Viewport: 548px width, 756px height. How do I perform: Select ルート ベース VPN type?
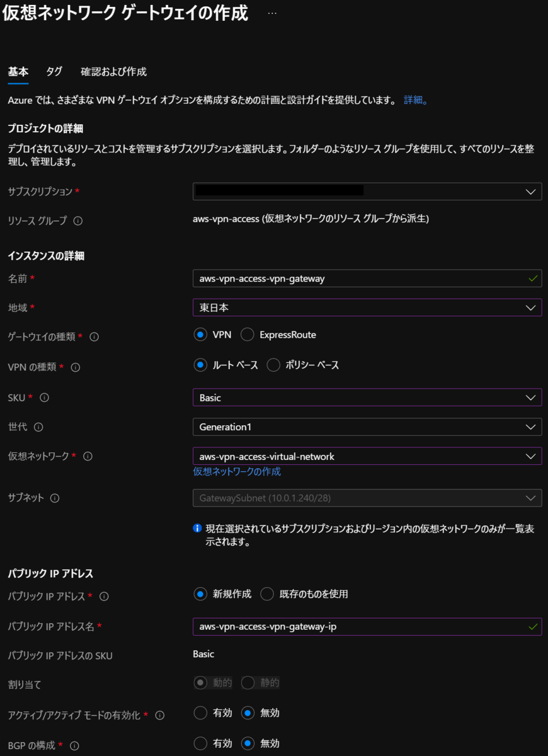(200, 365)
